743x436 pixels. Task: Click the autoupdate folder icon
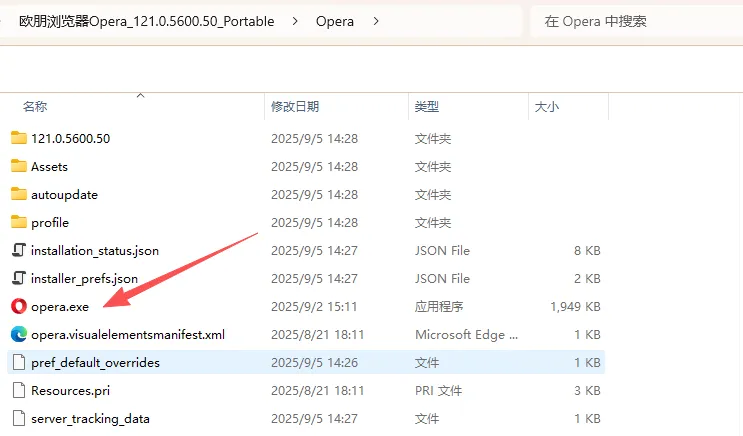pyautogui.click(x=18, y=194)
